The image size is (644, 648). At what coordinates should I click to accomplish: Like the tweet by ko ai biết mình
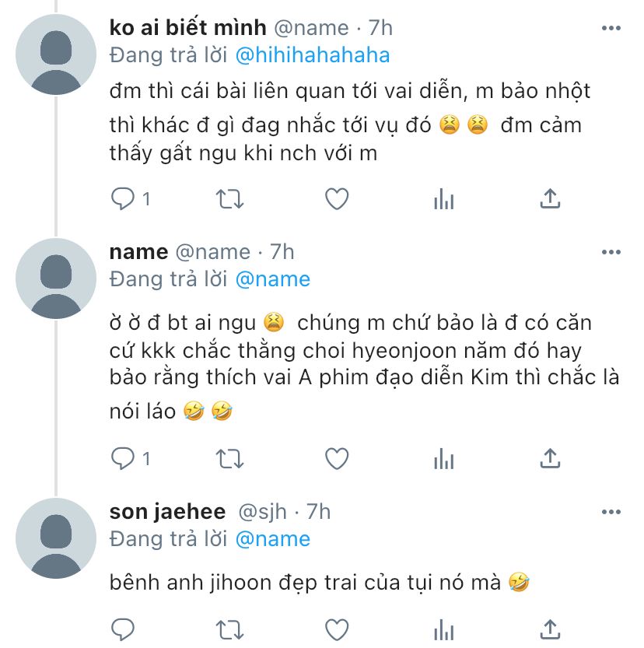coord(337,199)
